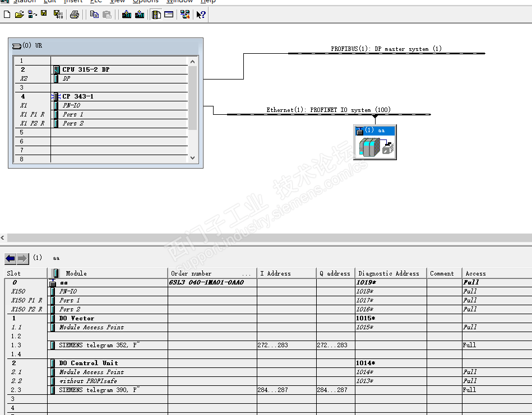Select Port 1 row at X150 P1 R
Image resolution: width=532 pixels, height=415 pixels.
tap(268, 300)
